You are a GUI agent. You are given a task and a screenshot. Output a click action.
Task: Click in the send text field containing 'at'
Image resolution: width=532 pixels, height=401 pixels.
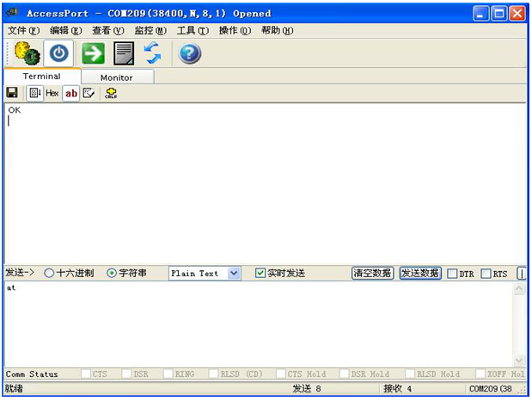pos(259,324)
